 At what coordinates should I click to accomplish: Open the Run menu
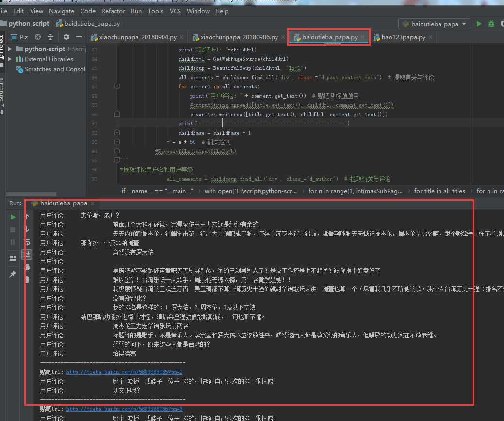click(136, 11)
